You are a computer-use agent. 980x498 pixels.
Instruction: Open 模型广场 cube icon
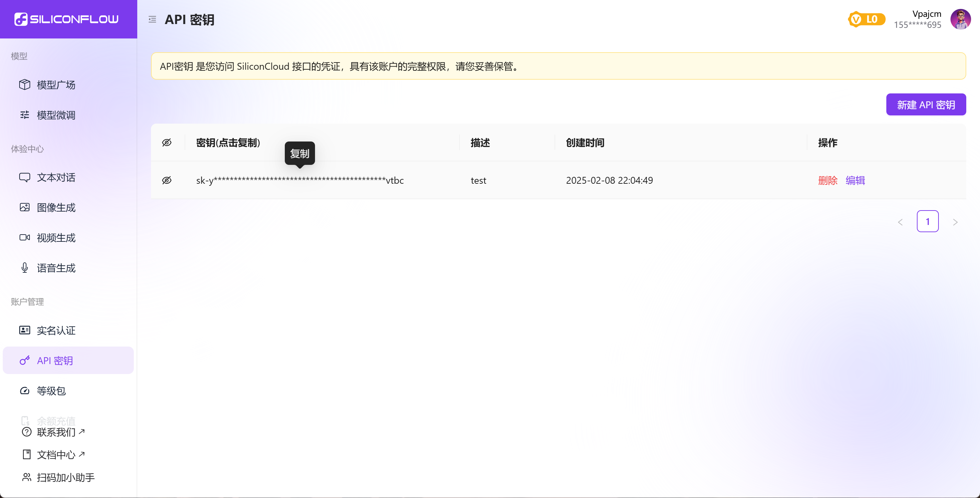pos(25,84)
